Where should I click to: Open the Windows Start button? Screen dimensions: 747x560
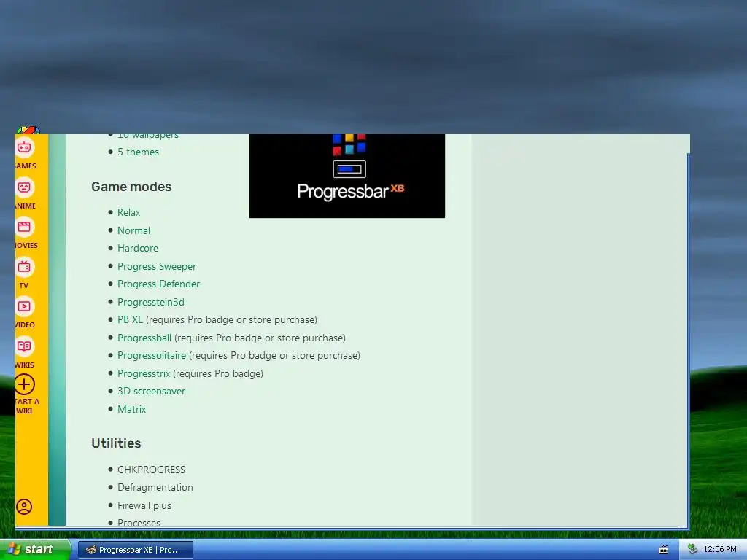point(35,549)
